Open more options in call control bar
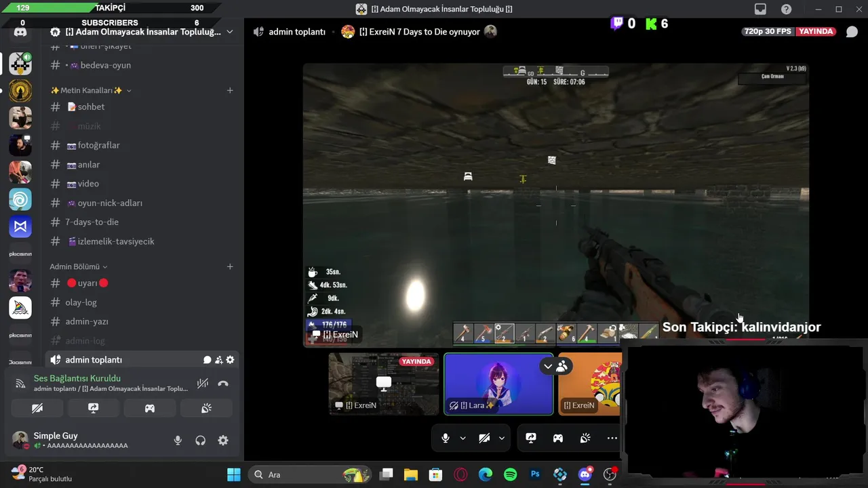 (612, 439)
